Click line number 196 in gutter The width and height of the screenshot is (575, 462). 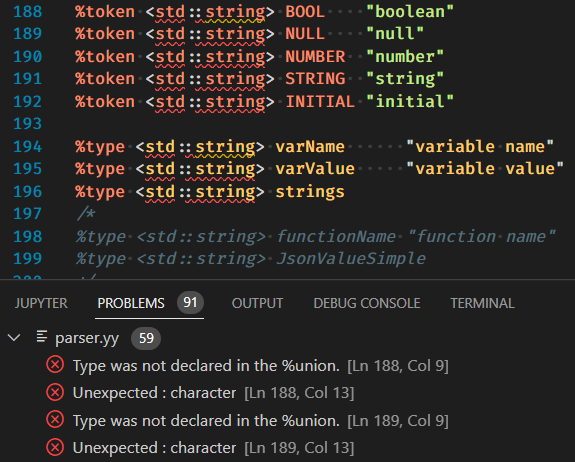point(28,191)
